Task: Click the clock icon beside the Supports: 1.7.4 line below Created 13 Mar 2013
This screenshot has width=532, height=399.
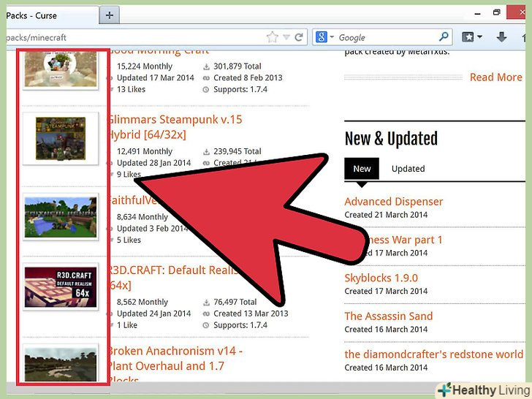Action: [x=205, y=325]
